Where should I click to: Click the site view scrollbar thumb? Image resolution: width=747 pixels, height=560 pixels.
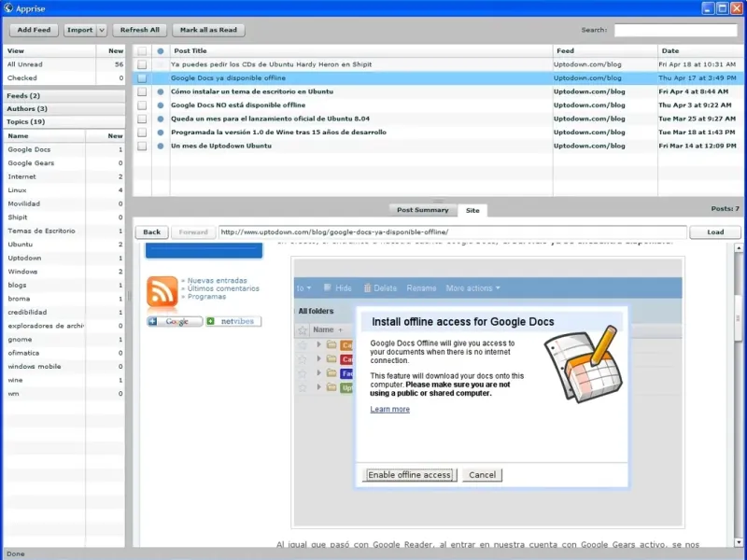coord(739,317)
